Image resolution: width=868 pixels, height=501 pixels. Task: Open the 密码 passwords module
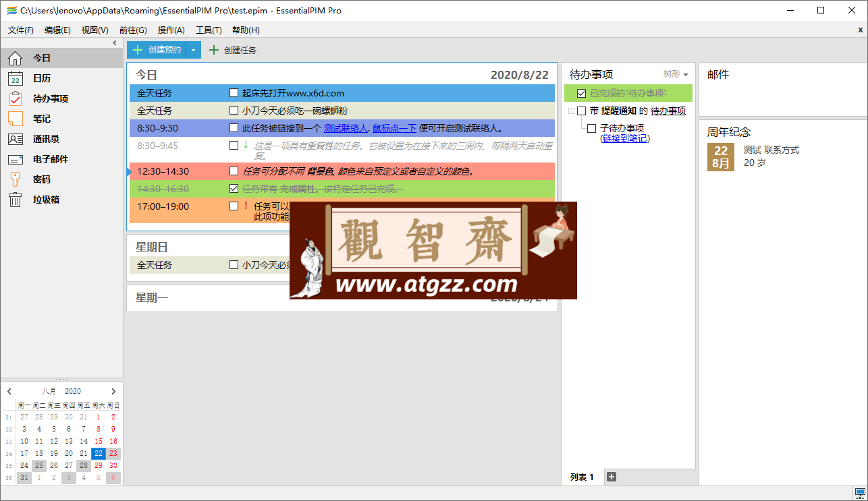click(61, 179)
